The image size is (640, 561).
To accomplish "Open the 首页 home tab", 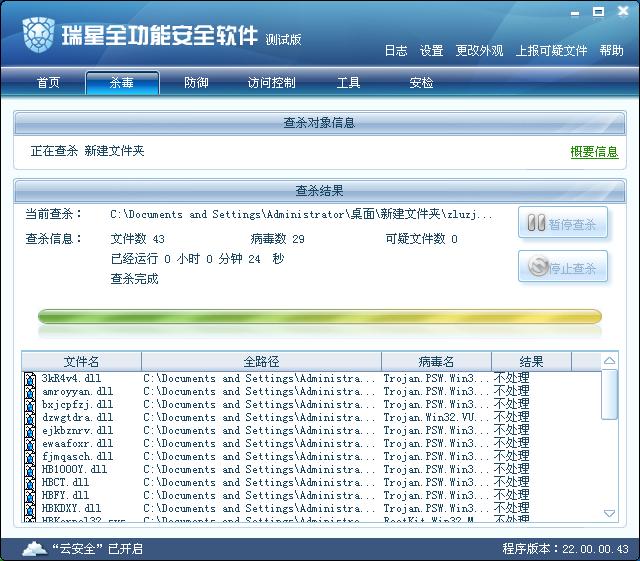I will tap(48, 82).
